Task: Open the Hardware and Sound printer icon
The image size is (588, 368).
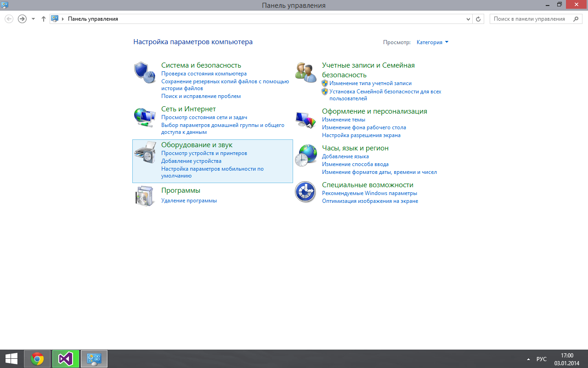Action: (145, 153)
